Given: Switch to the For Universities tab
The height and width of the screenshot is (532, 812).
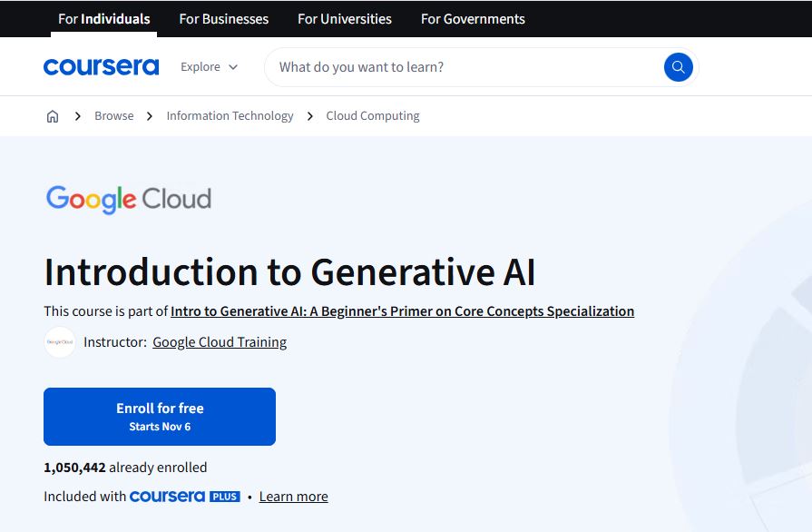Looking at the screenshot, I should pyautogui.click(x=344, y=18).
